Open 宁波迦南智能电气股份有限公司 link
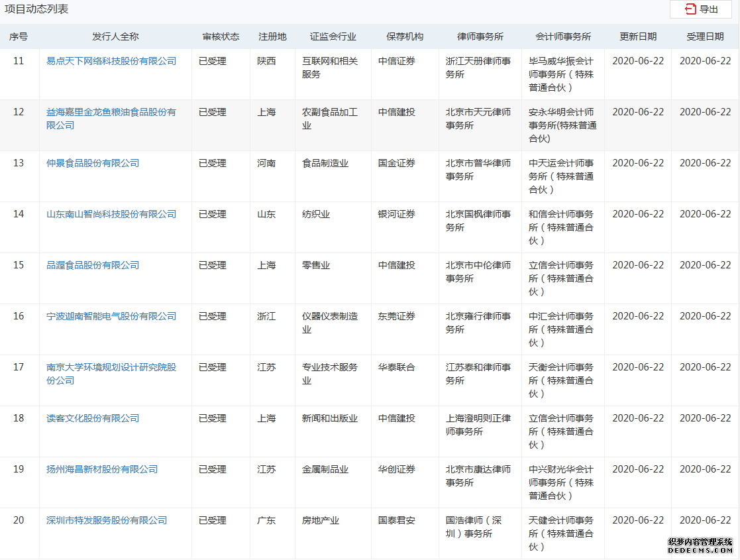740x560 pixels. click(111, 316)
